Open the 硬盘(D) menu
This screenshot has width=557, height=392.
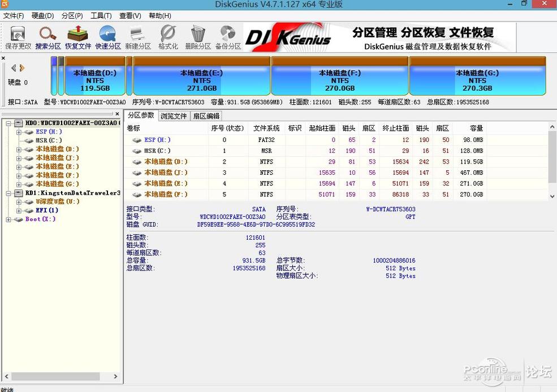click(42, 16)
